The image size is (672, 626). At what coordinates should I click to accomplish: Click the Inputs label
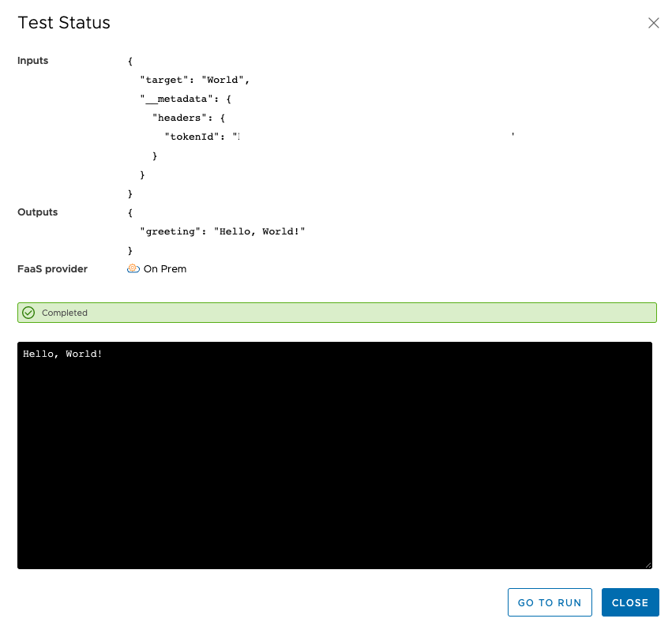tap(33, 61)
